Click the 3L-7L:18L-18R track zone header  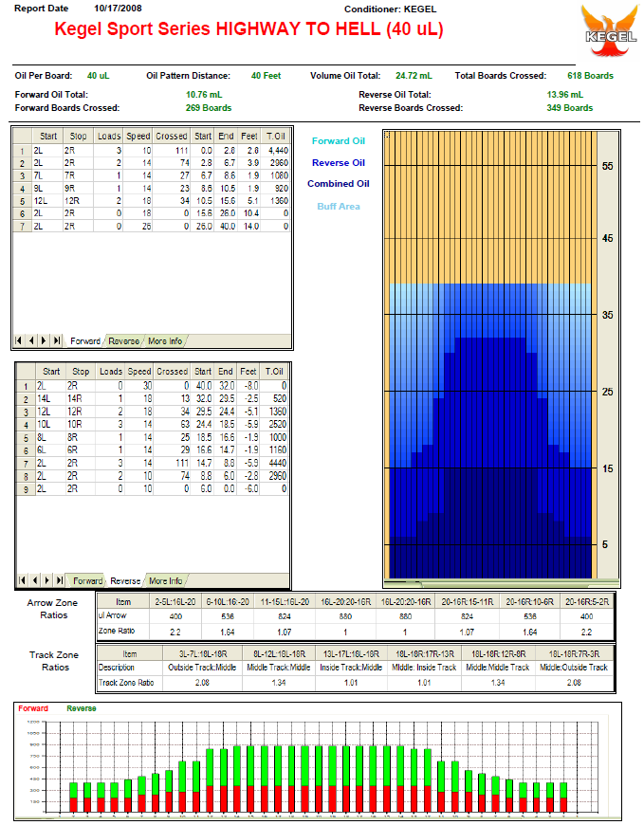click(203, 654)
